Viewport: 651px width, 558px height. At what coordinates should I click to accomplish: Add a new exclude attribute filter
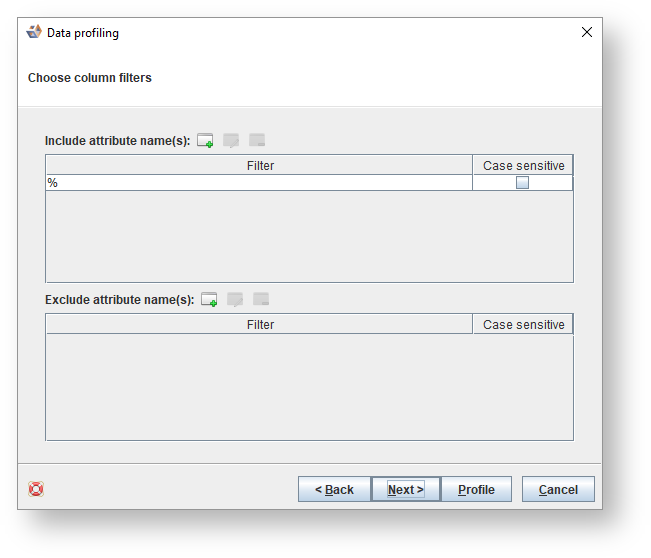tap(209, 299)
